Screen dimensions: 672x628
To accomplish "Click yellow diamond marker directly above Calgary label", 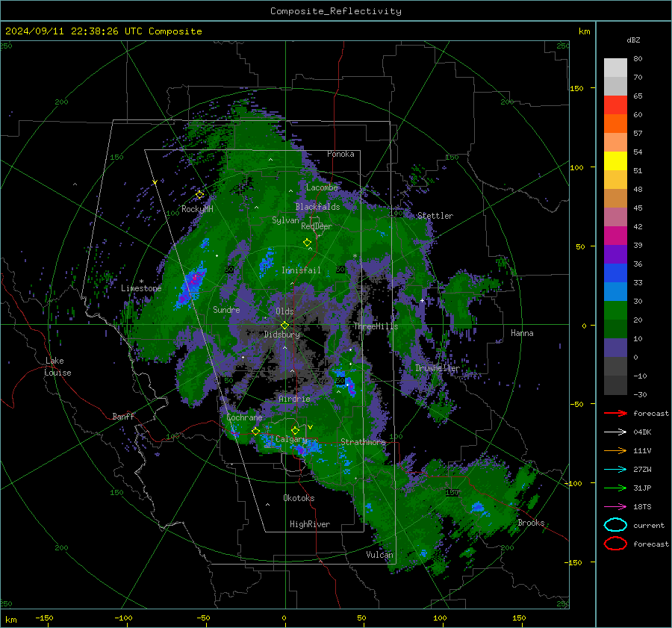I will (295, 430).
